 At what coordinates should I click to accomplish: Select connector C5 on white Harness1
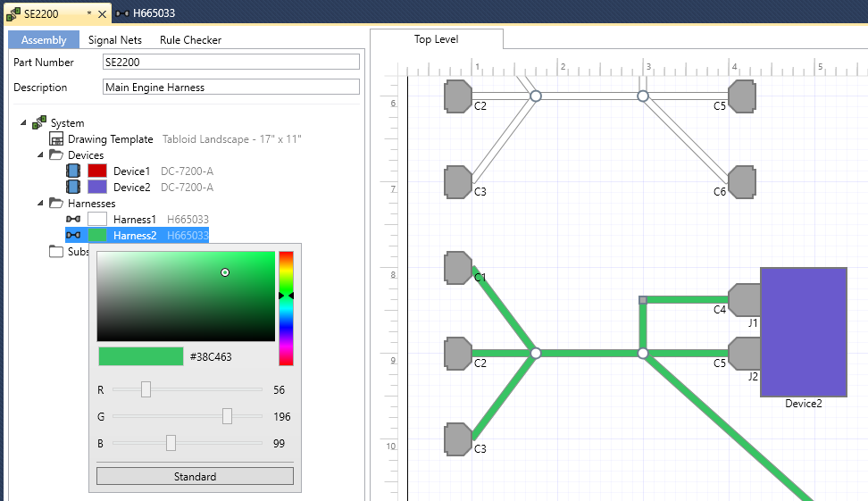tap(742, 96)
